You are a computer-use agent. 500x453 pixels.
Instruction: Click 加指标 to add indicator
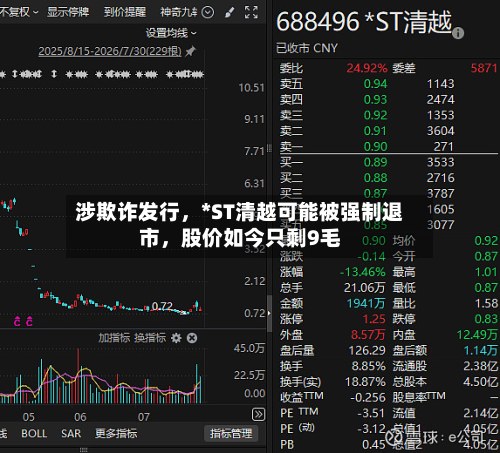[x=114, y=338]
